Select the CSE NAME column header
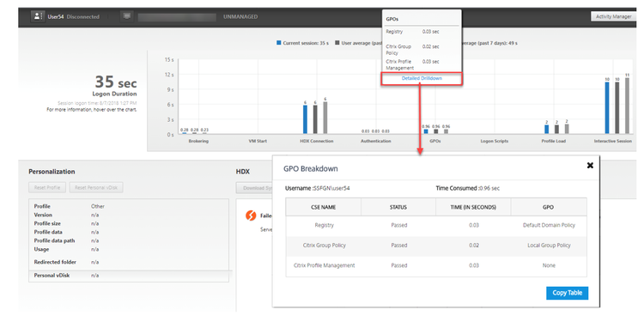This screenshot has height=316, width=644. pos(323,207)
